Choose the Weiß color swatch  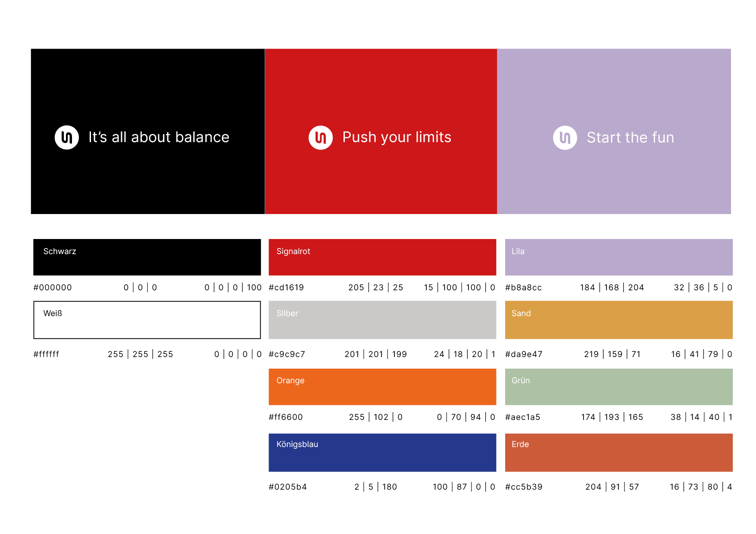[147, 320]
